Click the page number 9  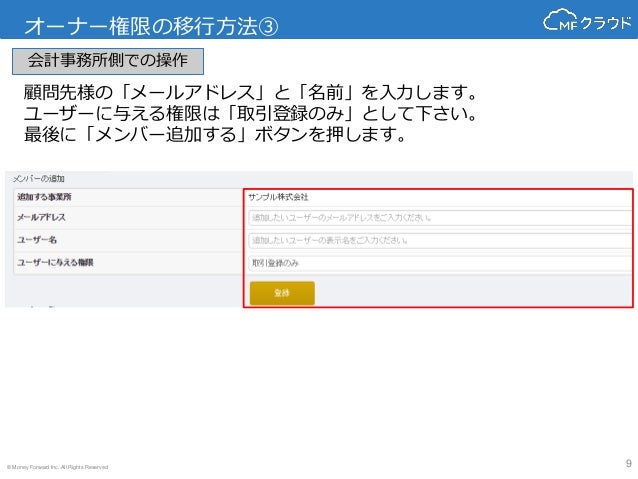point(629,463)
